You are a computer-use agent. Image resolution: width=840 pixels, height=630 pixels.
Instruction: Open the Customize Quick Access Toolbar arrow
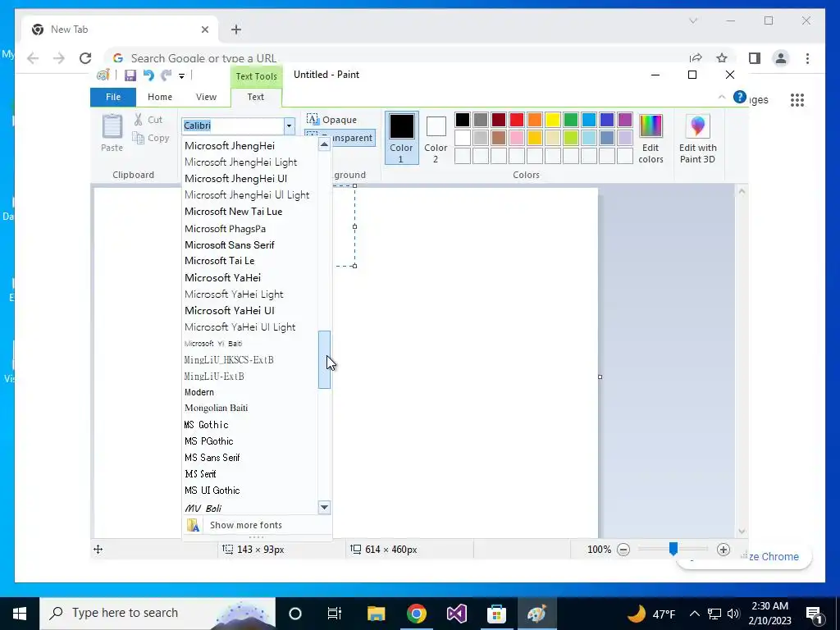coord(181,76)
